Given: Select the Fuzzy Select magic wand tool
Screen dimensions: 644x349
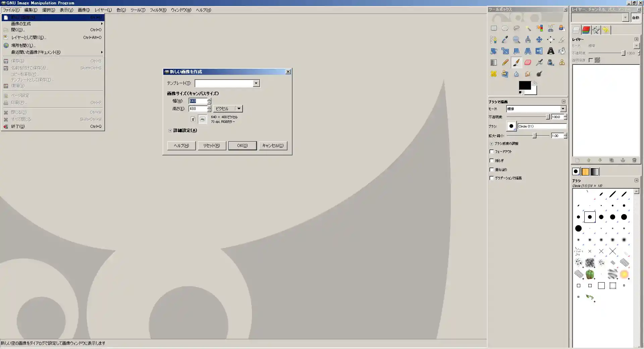Looking at the screenshot, I should click(x=528, y=29).
